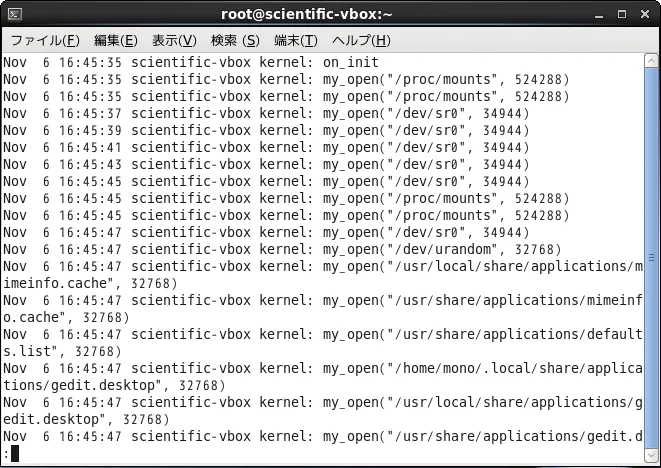Click the less pager prompt cursor

coord(14,454)
